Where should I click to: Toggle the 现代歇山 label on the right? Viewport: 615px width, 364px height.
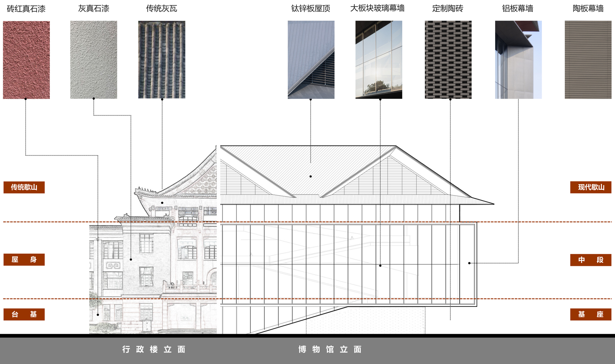591,187
